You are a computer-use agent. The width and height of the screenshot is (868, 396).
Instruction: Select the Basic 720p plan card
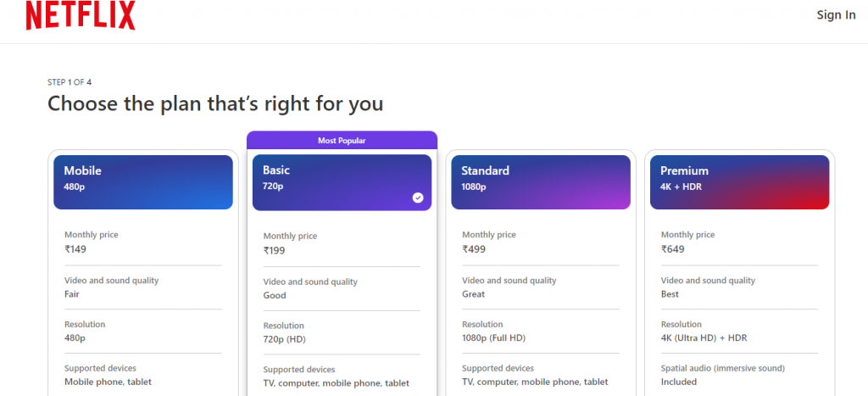point(342,182)
